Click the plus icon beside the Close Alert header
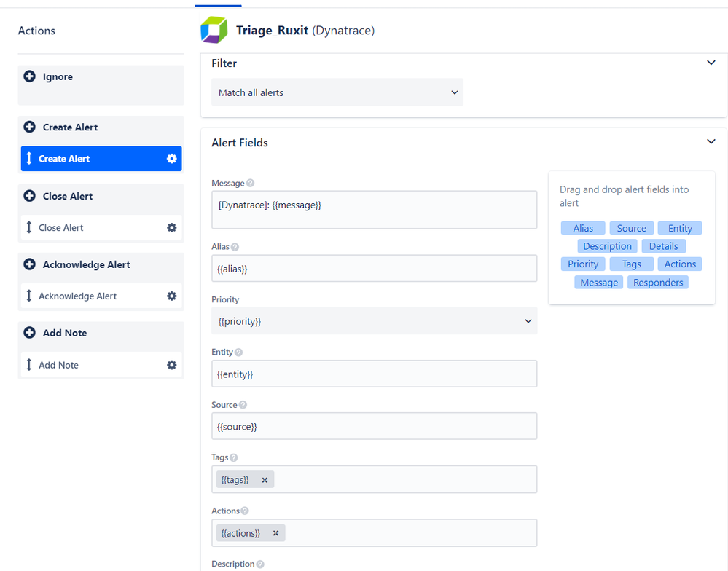This screenshot has width=728, height=571. [29, 196]
